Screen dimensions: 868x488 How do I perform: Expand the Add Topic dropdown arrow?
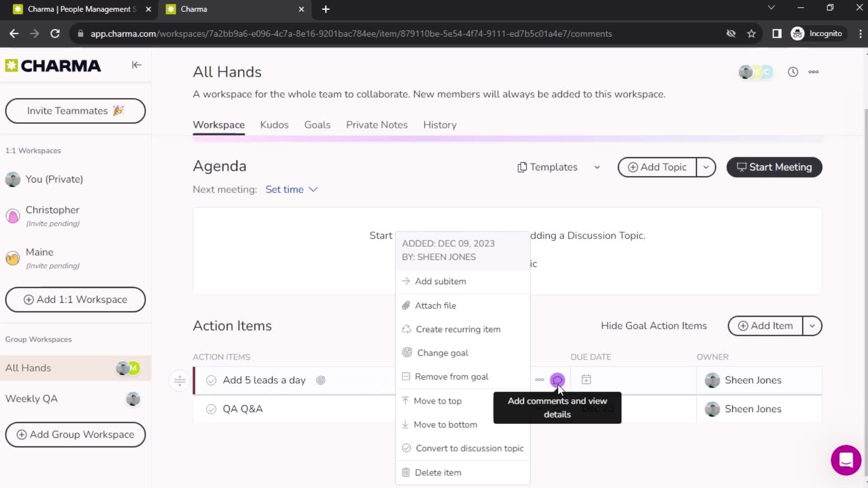[x=707, y=167]
